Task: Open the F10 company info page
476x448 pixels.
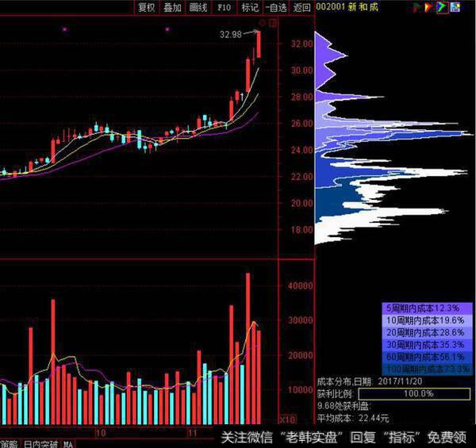Action: 224,7
